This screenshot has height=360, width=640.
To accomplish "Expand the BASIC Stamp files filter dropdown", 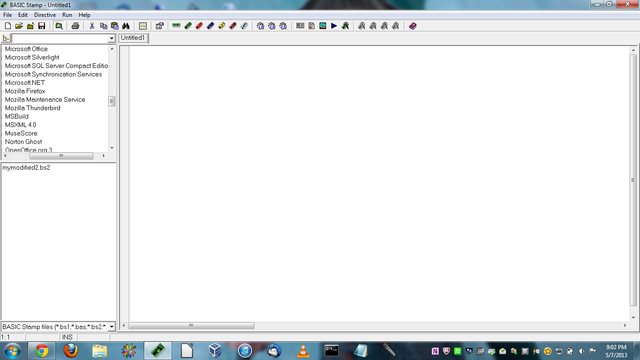I will [x=111, y=327].
